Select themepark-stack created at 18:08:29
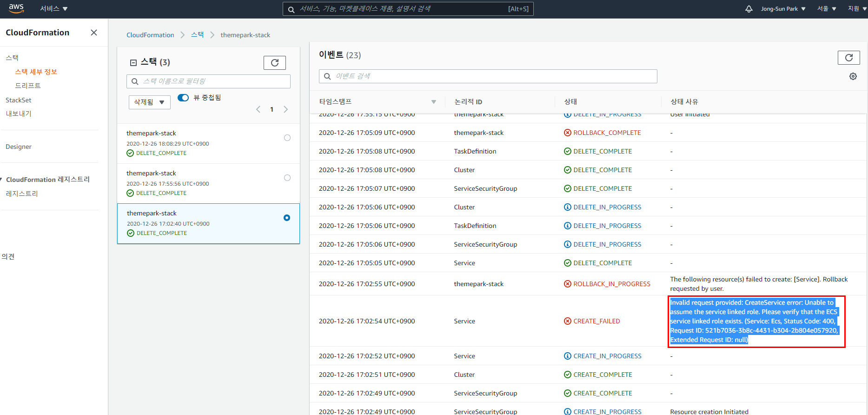This screenshot has height=415, width=868. pos(287,138)
